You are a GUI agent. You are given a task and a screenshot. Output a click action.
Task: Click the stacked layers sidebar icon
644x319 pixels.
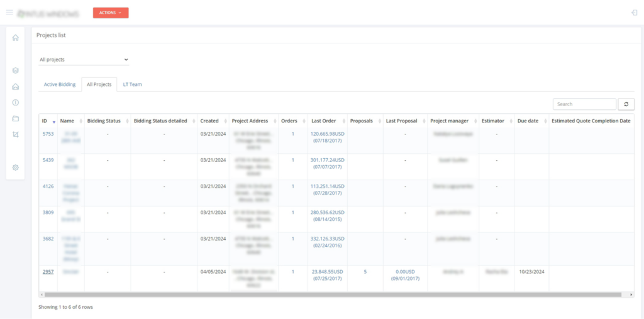click(x=16, y=70)
